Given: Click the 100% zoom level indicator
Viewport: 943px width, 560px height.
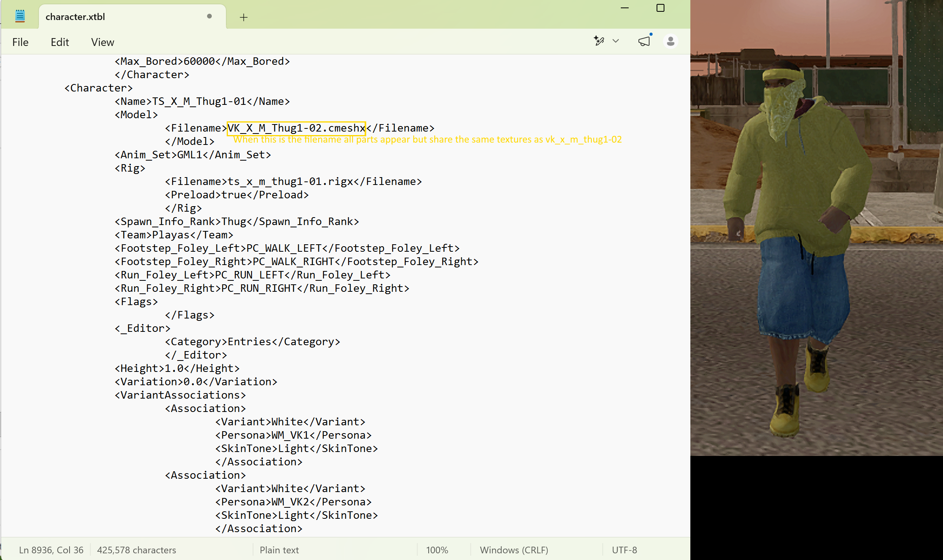Looking at the screenshot, I should 437,550.
